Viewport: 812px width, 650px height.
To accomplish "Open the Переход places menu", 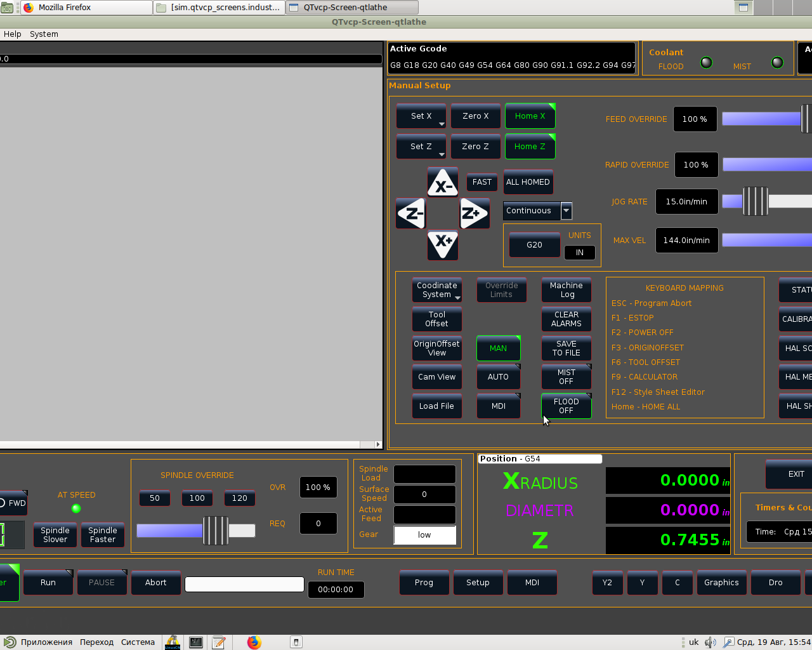I will [x=96, y=642].
